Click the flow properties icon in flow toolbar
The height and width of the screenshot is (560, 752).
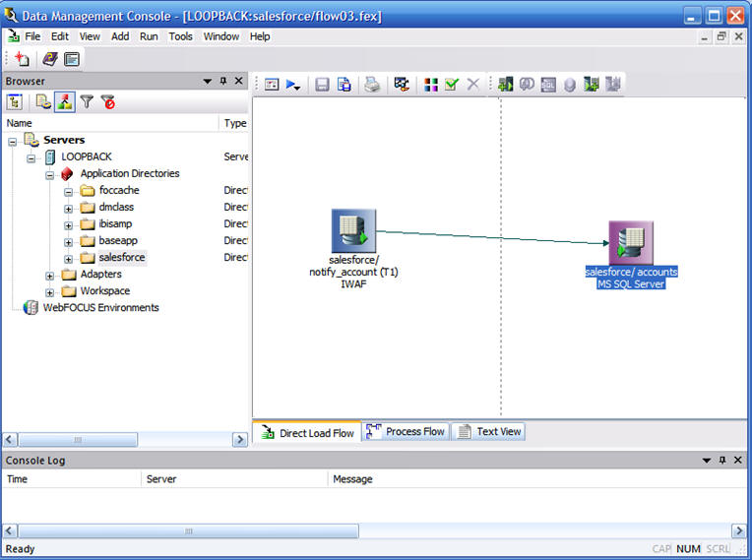pos(272,85)
